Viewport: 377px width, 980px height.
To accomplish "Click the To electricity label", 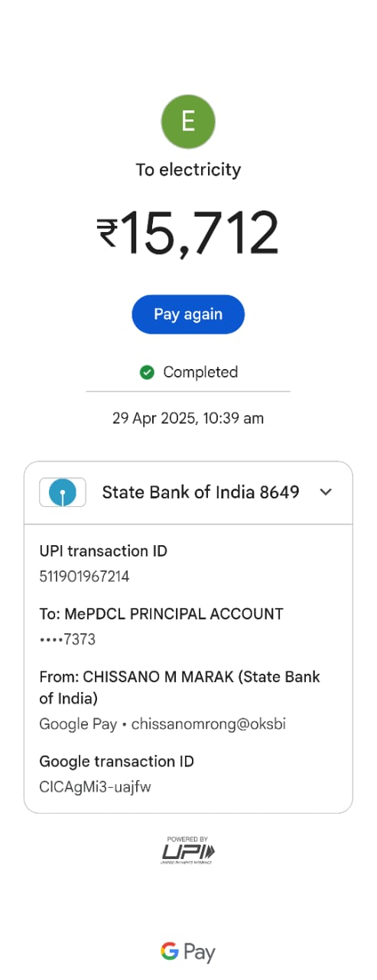I will [188, 170].
